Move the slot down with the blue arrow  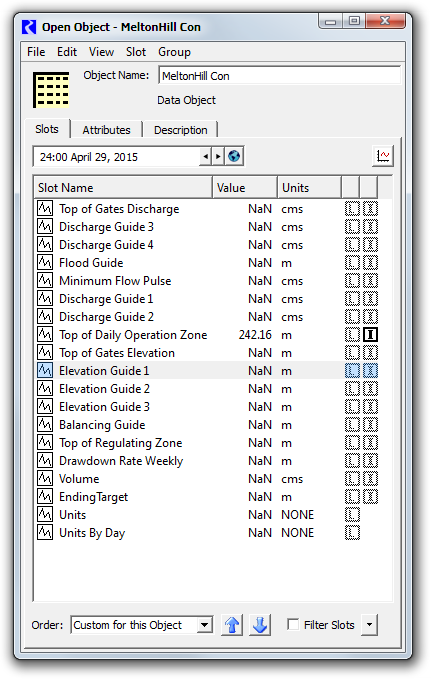(x=260, y=625)
